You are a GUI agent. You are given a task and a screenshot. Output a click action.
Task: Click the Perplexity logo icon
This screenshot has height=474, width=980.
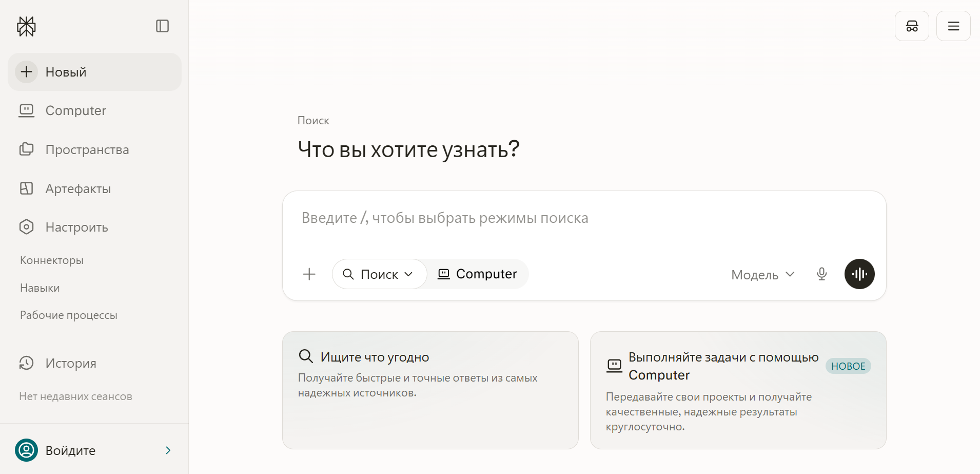[x=26, y=26]
